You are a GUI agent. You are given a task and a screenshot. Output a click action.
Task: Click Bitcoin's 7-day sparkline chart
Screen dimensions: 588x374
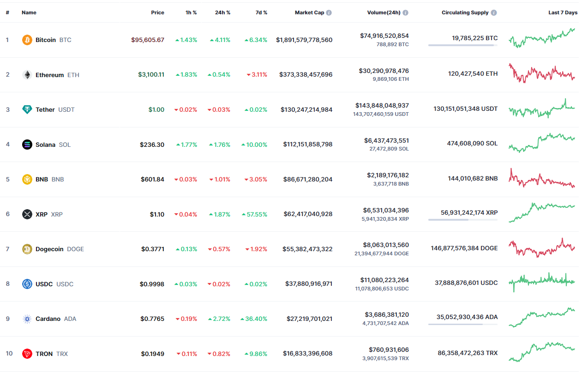tap(542, 38)
